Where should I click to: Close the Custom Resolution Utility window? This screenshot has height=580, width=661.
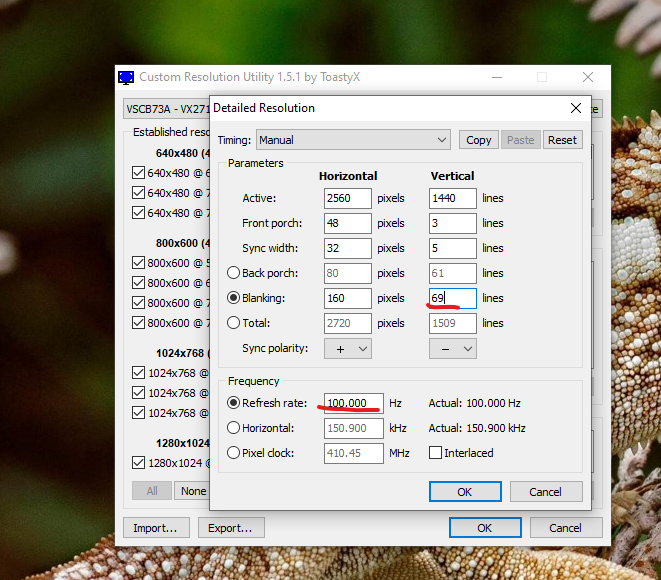coord(588,77)
